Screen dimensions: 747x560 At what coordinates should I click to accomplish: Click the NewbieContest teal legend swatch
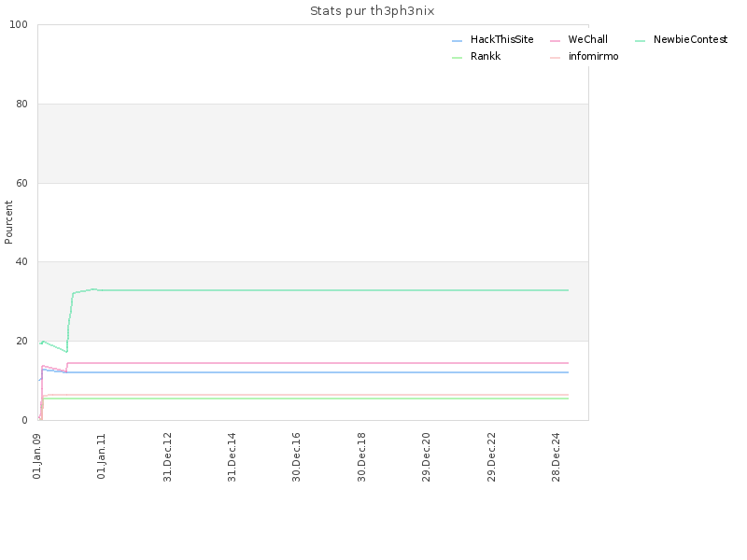[x=641, y=41]
